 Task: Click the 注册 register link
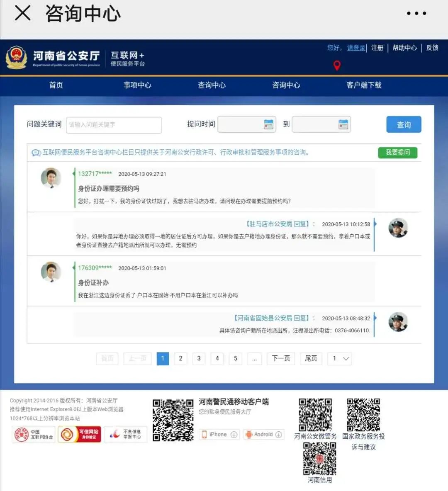pos(377,48)
